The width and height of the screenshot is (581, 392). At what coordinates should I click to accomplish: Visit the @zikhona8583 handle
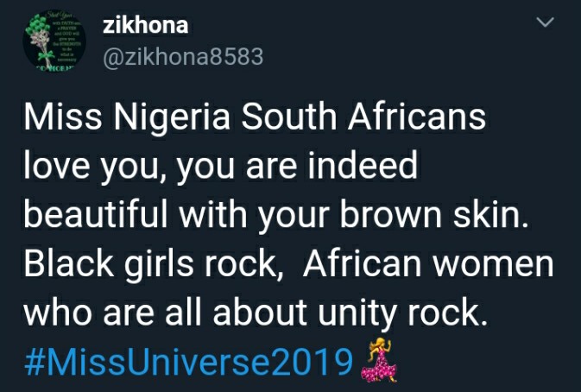[x=183, y=57]
